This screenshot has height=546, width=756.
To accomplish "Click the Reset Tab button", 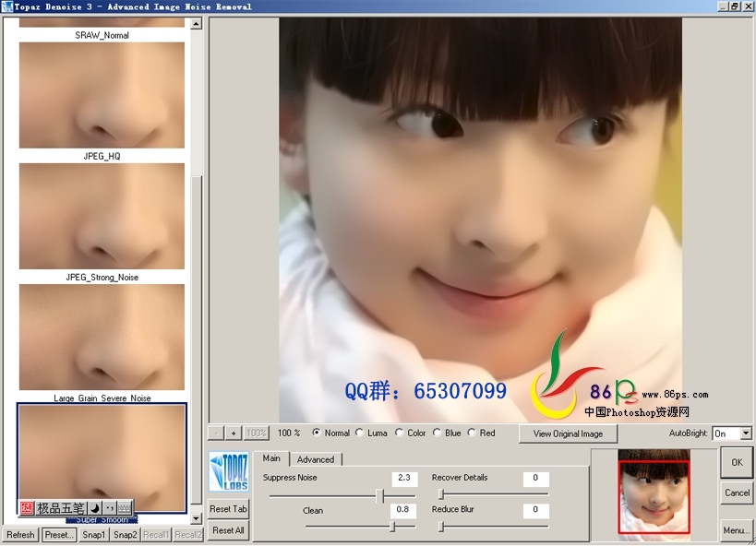I will 228,509.
